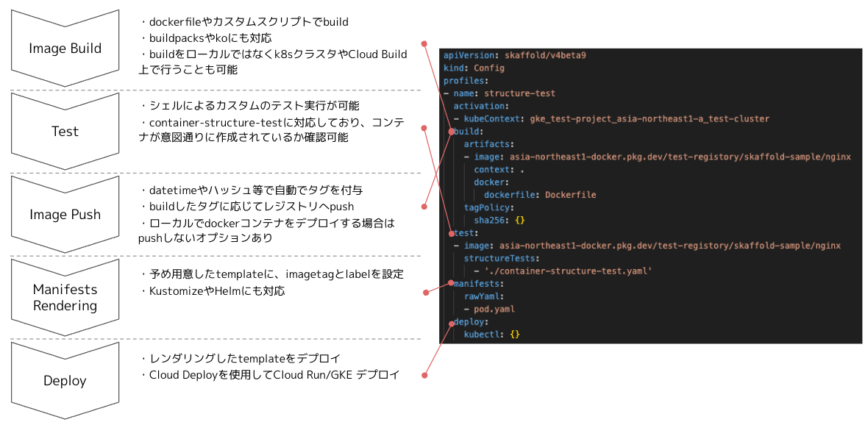
Task: Select the 'buildpacksやkoにも対応' bullet text
Action: point(205,38)
